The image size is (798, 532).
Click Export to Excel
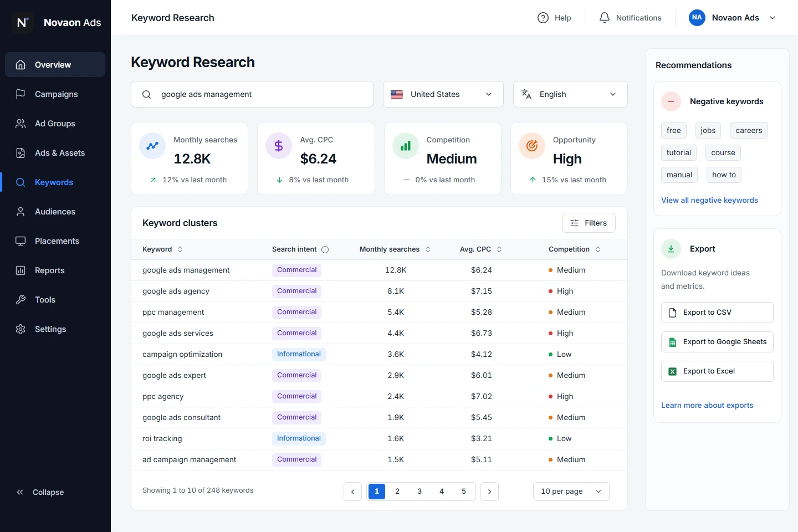717,371
